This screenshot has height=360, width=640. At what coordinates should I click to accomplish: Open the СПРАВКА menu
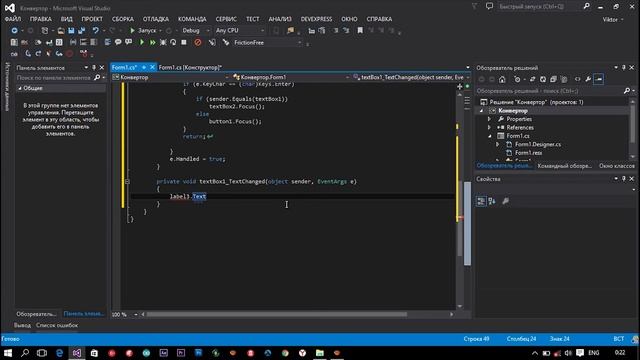(379, 19)
